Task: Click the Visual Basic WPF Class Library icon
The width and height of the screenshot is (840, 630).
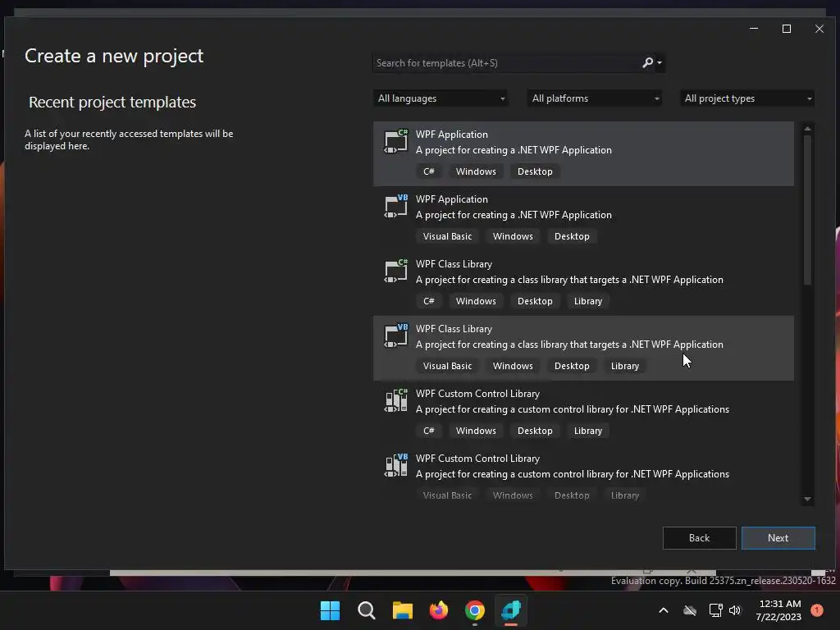Action: point(396,336)
